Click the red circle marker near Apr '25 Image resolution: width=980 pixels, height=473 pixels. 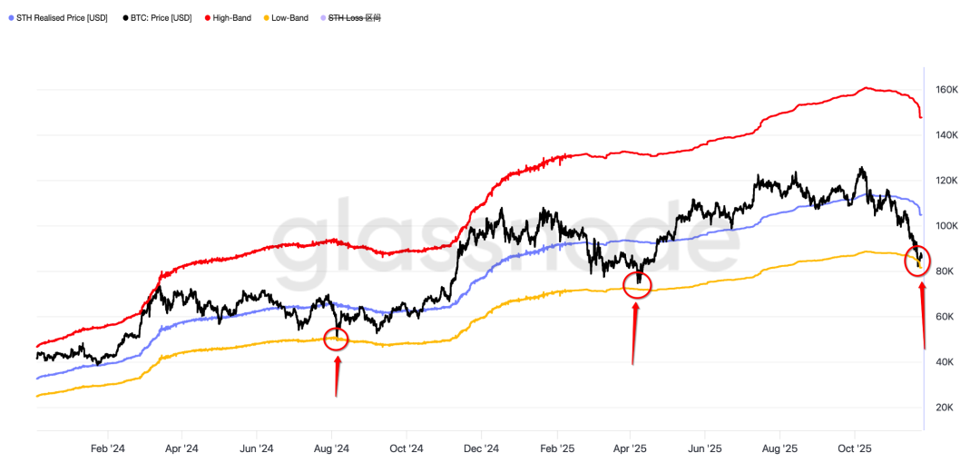point(638,282)
